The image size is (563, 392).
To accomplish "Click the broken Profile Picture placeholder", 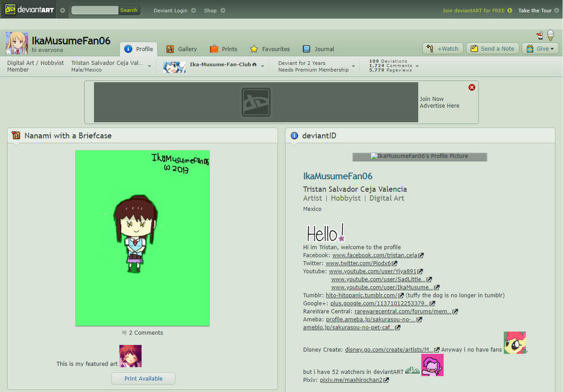I will 419,157.
